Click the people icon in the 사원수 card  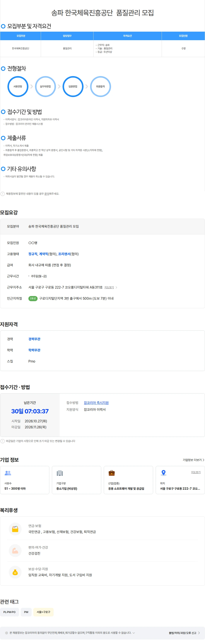(x=8, y=473)
